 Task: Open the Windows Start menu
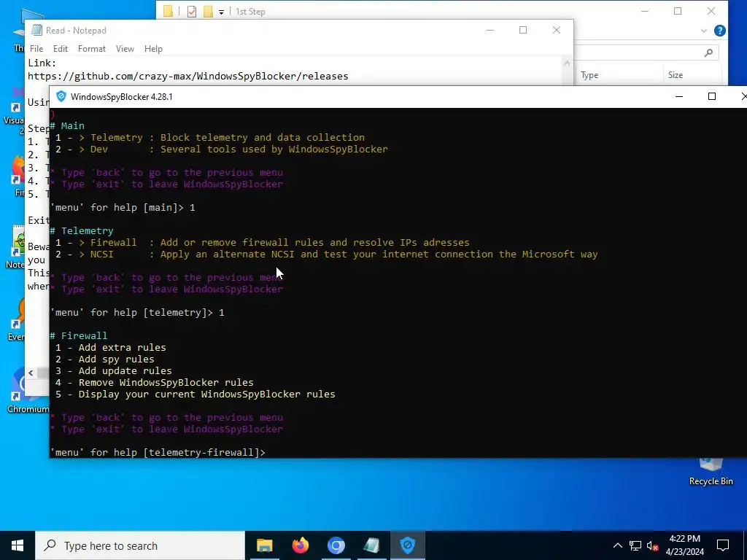[18, 545]
